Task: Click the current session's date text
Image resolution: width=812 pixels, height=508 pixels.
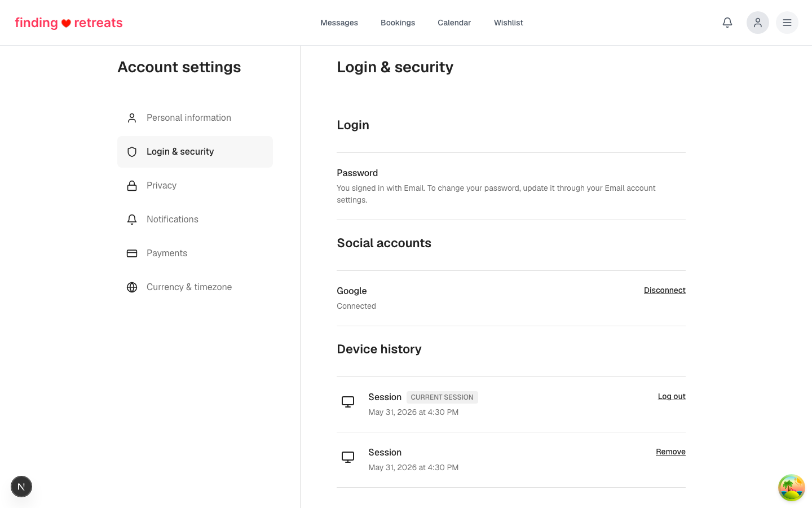Action: [413, 412]
